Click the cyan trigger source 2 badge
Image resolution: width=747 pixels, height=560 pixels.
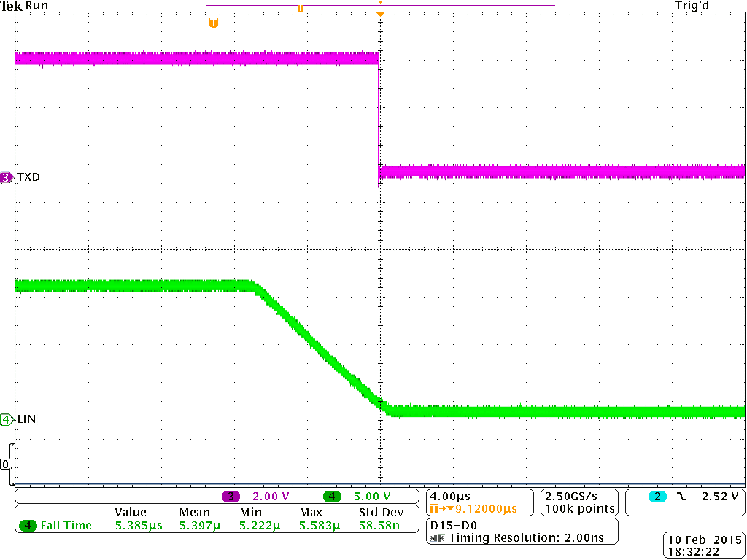(658, 497)
